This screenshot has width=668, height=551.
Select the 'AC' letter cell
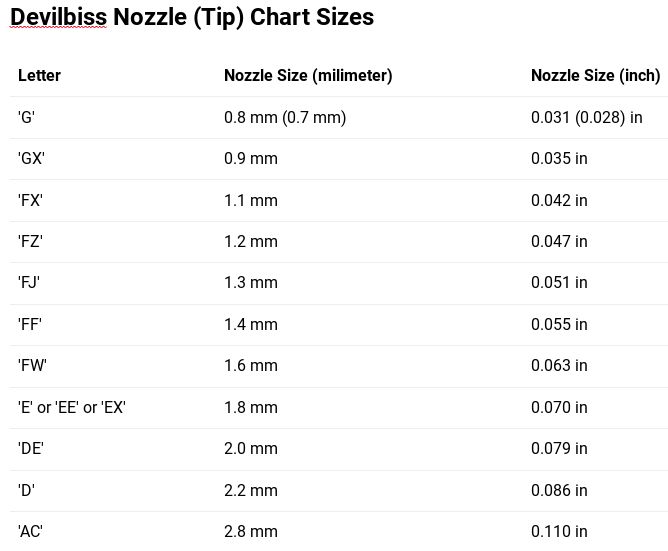coord(30,532)
